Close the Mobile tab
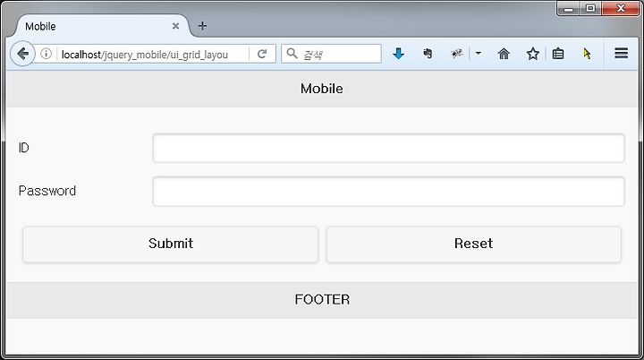644x360 pixels. point(175,26)
